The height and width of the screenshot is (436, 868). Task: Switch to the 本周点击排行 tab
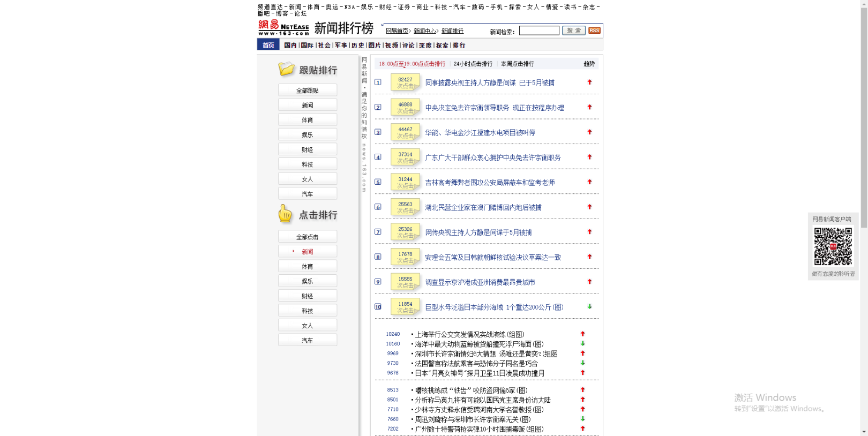pos(517,64)
